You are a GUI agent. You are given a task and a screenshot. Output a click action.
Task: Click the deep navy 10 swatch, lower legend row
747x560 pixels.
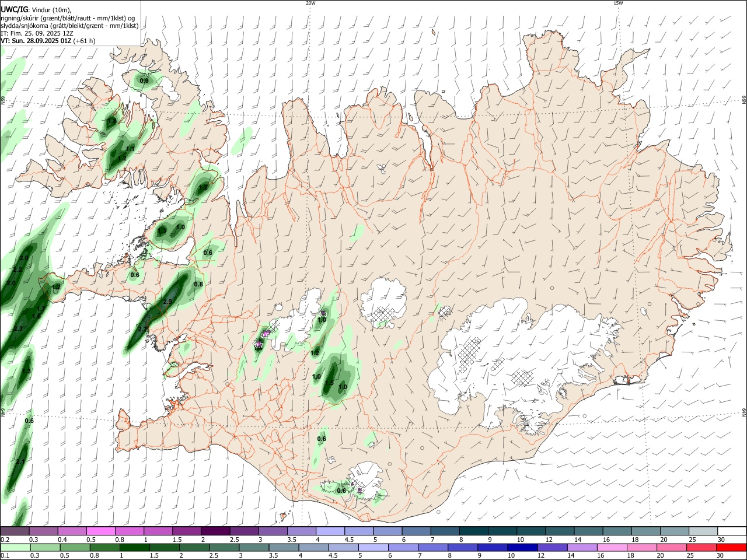[x=523, y=547]
